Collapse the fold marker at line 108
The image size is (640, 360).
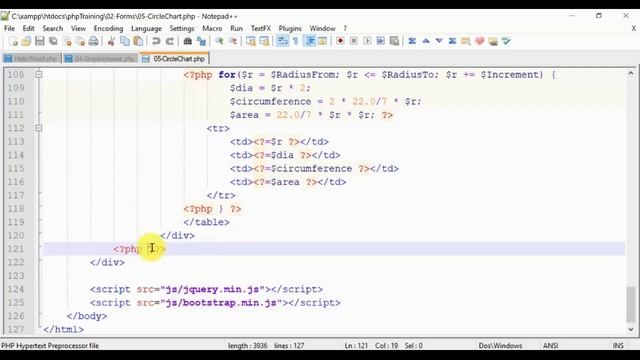pyautogui.click(x=38, y=74)
